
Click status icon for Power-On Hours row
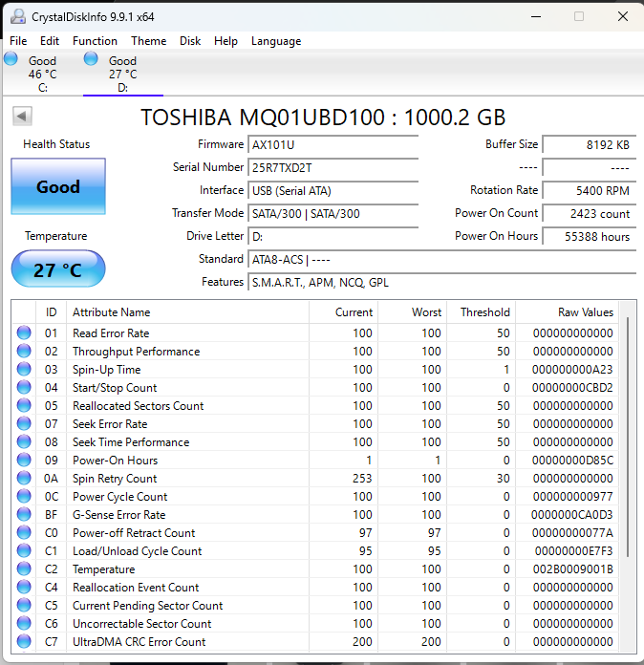point(24,460)
